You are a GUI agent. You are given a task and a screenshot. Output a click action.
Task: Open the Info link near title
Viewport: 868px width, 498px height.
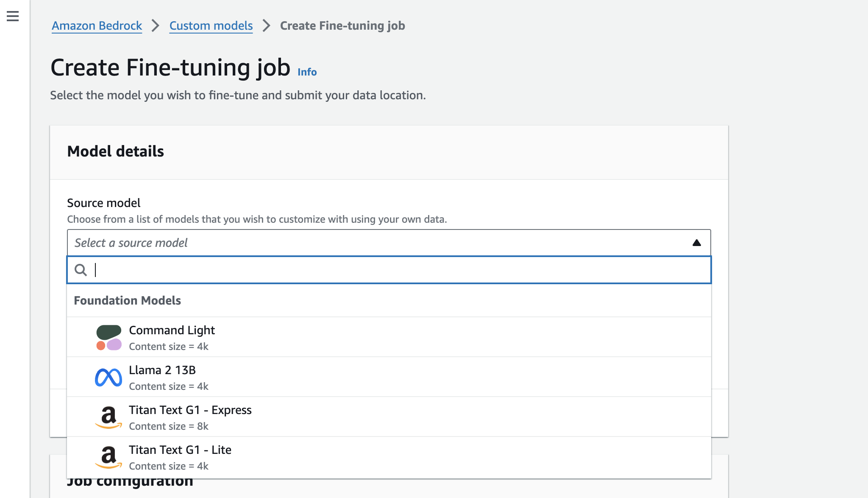click(x=307, y=72)
